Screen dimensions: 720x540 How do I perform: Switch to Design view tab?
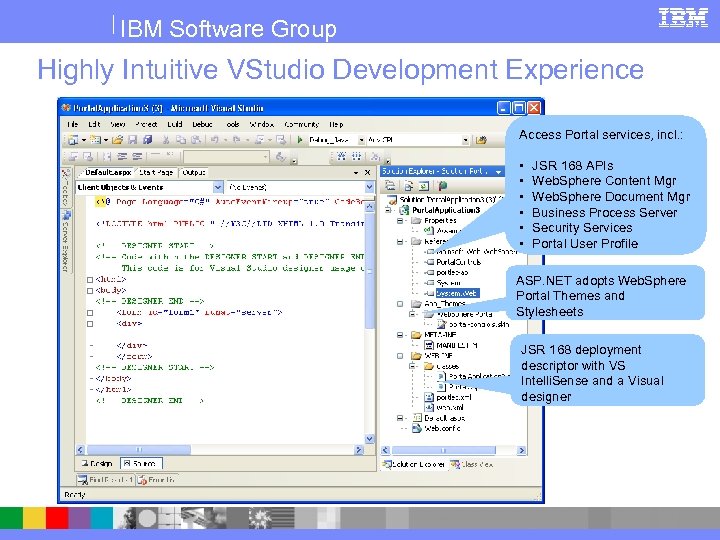(x=97, y=463)
